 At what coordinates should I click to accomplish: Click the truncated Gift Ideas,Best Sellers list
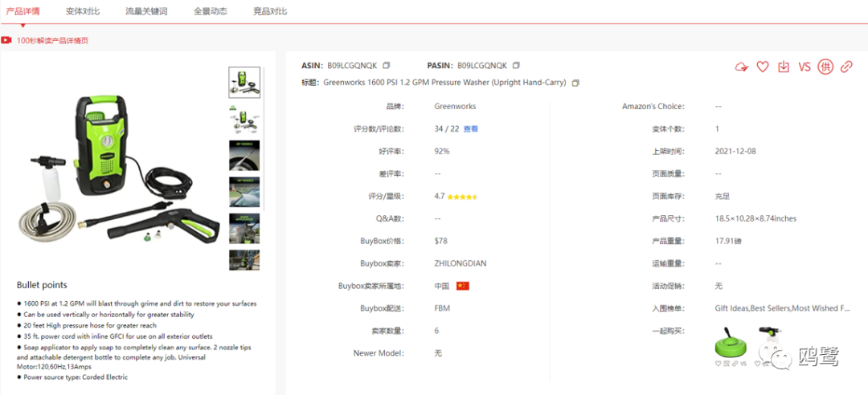[782, 308]
